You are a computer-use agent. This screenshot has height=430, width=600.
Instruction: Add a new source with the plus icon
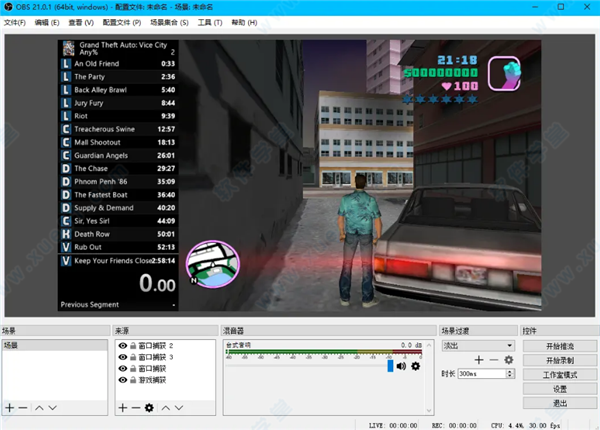coord(121,408)
